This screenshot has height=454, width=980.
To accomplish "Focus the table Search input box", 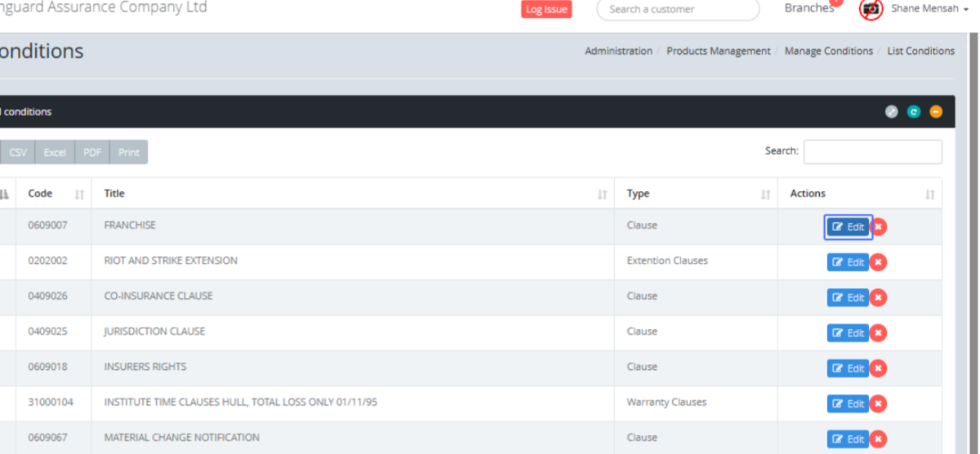I will (x=872, y=152).
